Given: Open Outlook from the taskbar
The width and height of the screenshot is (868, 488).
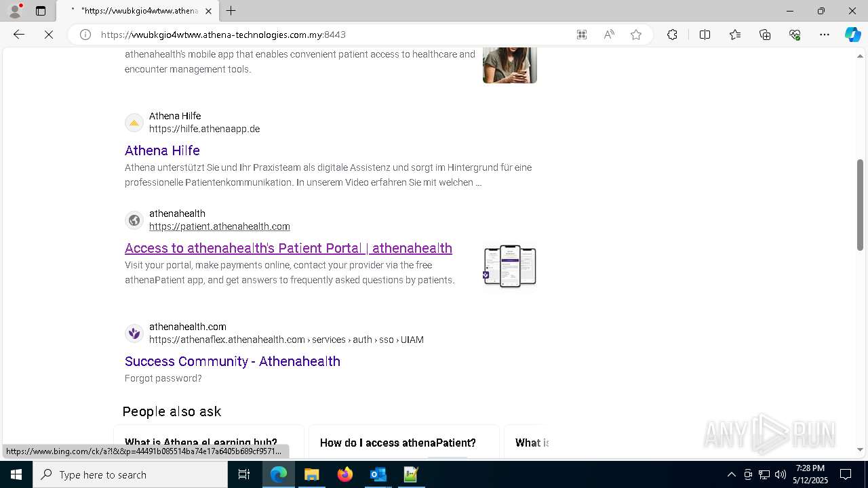Looking at the screenshot, I should click(378, 474).
